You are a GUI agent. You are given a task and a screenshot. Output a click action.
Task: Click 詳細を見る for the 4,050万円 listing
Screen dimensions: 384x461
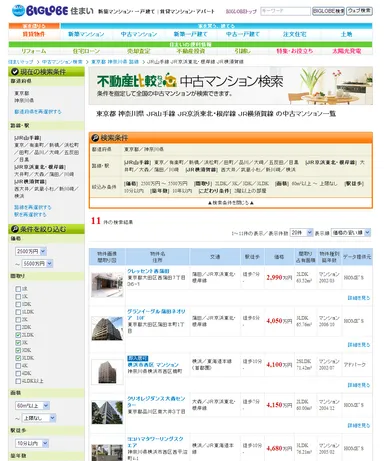tap(359, 345)
